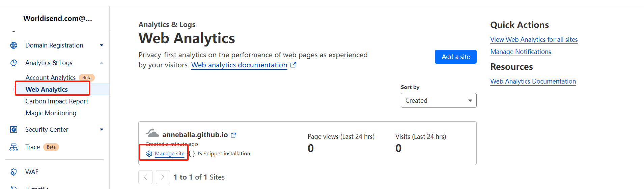
Task: Click the Analytics & Logs breadcrumb heading
Action: [167, 25]
